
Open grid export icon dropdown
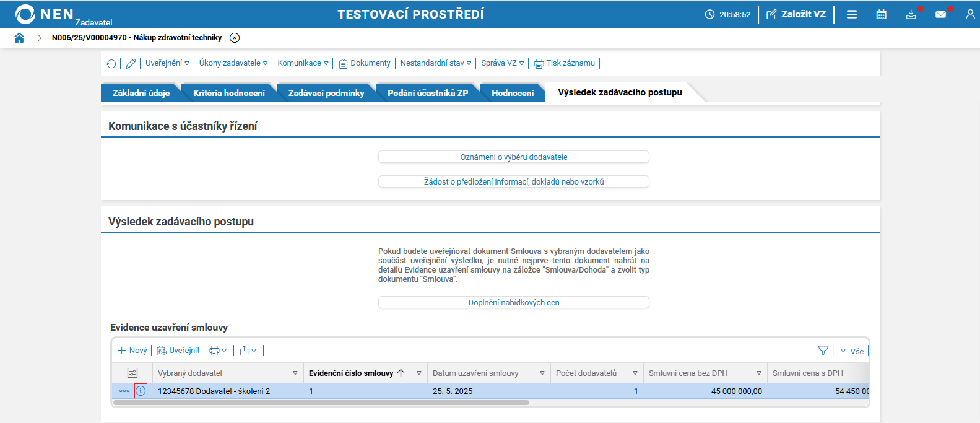coord(248,351)
